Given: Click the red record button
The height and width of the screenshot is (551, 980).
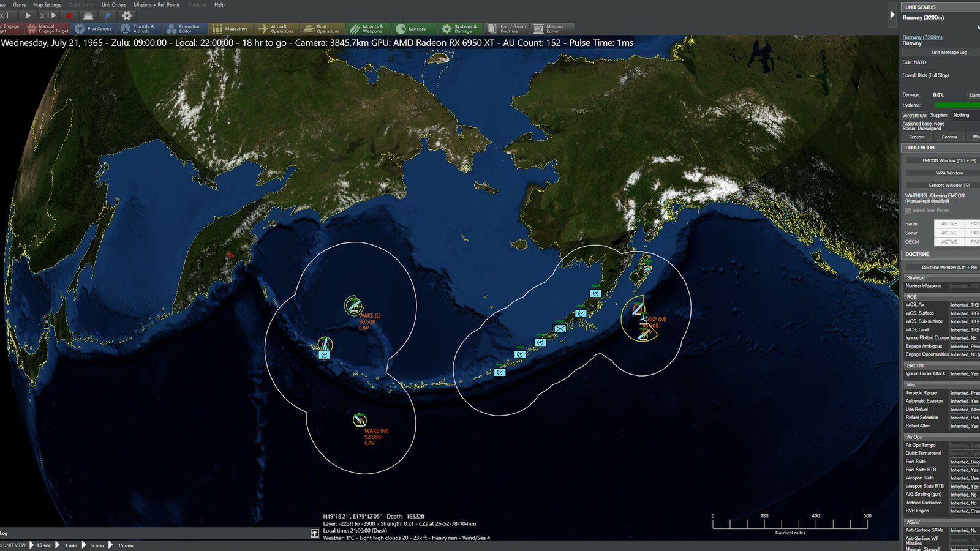Looking at the screenshot, I should click(x=69, y=15).
